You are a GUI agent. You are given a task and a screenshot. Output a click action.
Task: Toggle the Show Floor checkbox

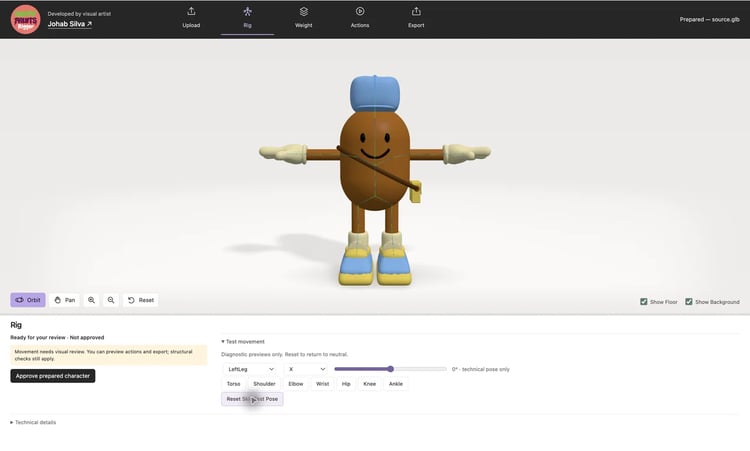pos(643,302)
